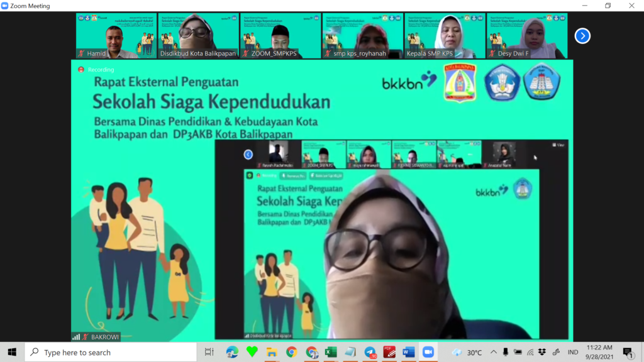Click the Zoom Meeting title bar icon

(4, 6)
